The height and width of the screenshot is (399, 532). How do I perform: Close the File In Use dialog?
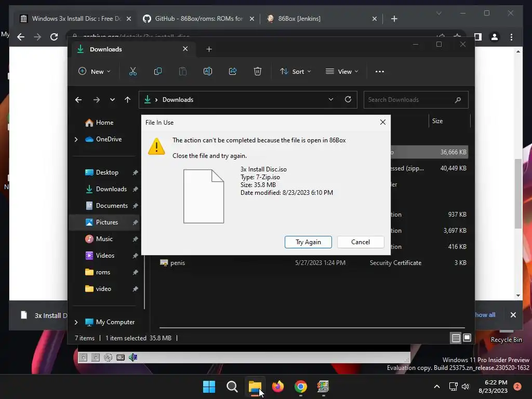(383, 122)
